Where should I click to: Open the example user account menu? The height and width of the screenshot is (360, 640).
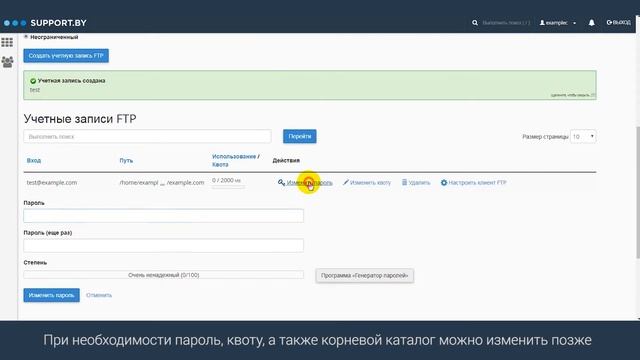pyautogui.click(x=558, y=23)
